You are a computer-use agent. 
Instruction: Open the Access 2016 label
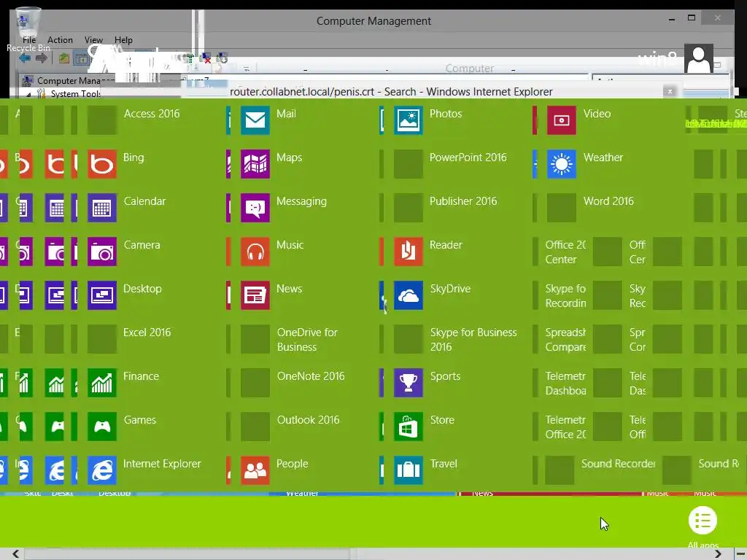click(x=152, y=114)
